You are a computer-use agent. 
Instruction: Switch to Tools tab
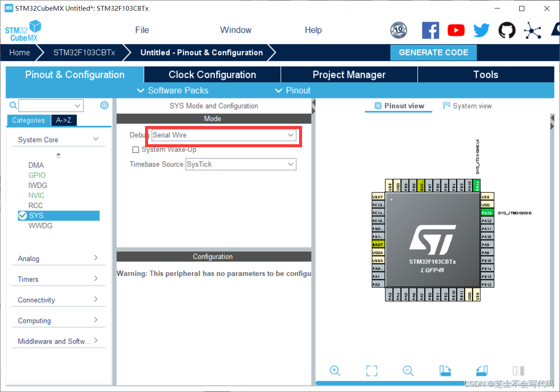click(486, 75)
